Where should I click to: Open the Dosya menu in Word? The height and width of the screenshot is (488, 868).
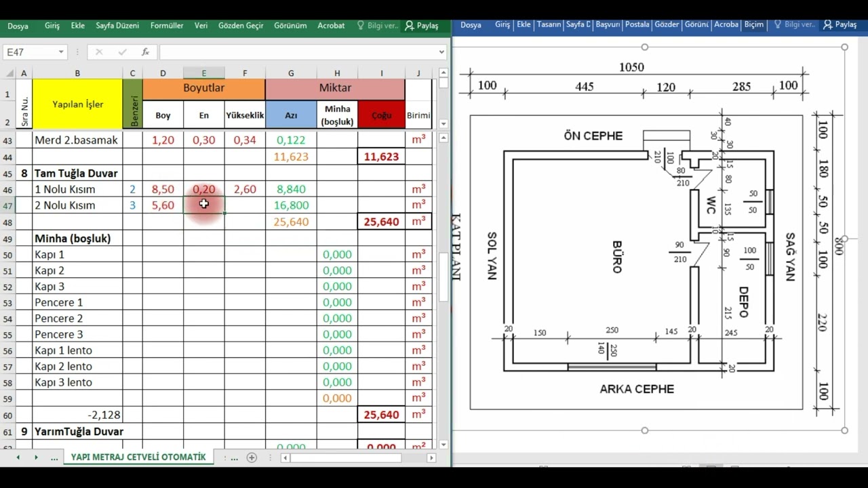point(471,24)
